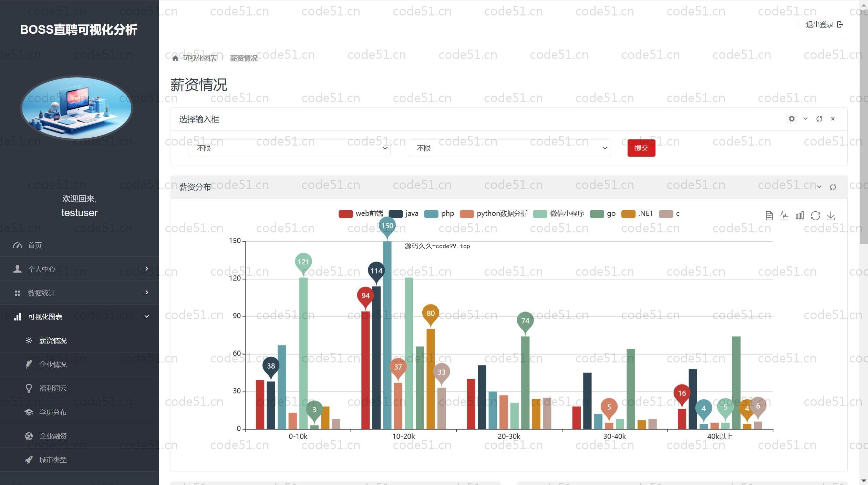This screenshot has height=485, width=868.
Task: Toggle .NET series in legend
Action: tap(637, 214)
